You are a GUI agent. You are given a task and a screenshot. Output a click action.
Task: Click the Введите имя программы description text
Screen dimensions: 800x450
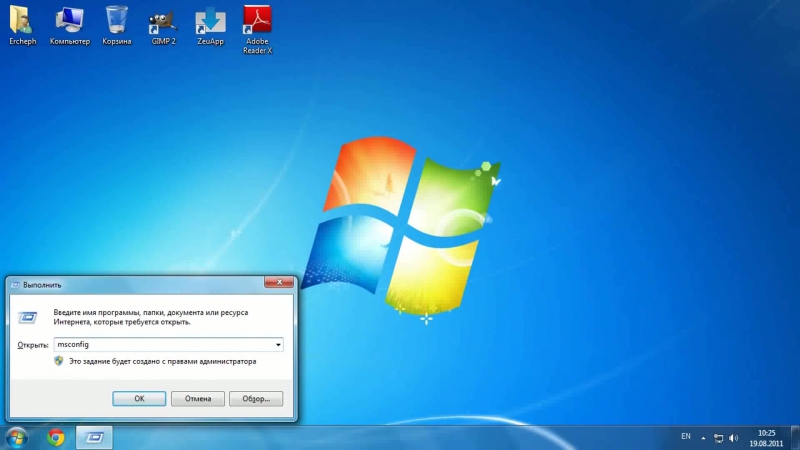[x=151, y=317]
